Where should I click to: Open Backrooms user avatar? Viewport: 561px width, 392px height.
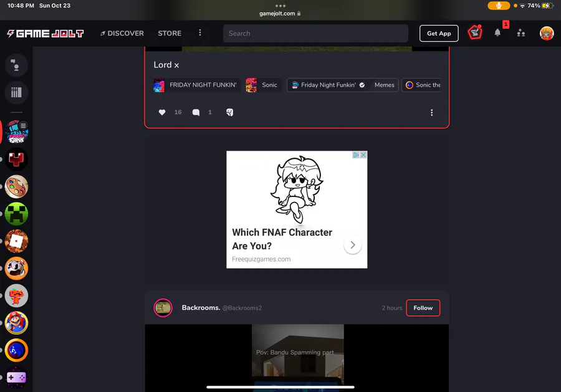163,308
